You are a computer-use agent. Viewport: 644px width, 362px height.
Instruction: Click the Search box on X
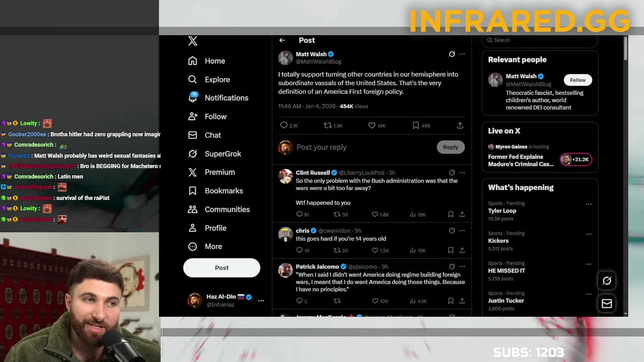(540, 40)
